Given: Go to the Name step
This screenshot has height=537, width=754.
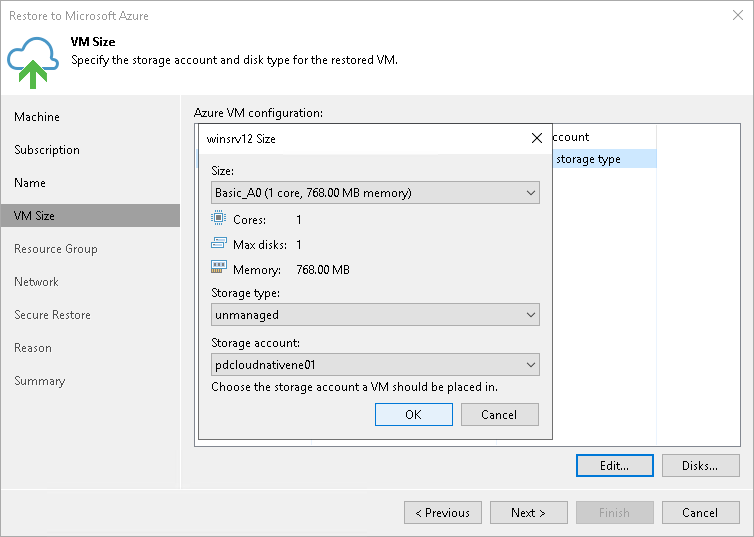Looking at the screenshot, I should (30, 183).
